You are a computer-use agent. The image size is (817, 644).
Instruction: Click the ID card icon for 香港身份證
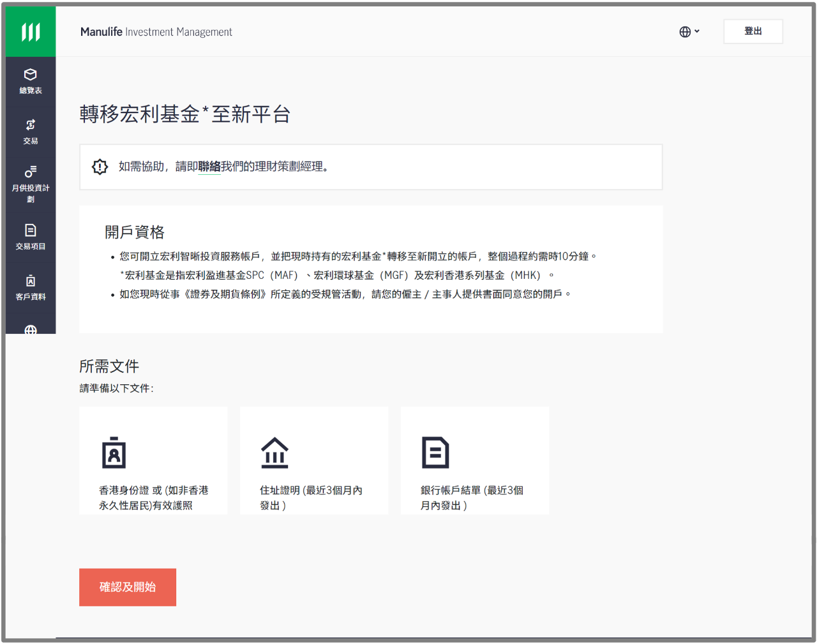pos(114,453)
